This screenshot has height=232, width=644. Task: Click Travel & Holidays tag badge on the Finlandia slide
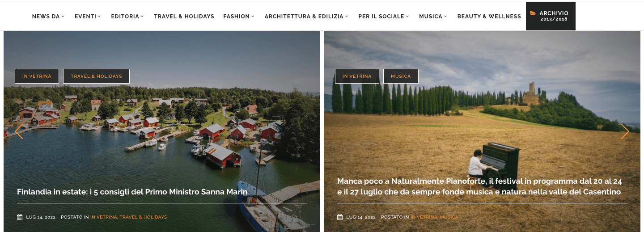click(x=96, y=76)
